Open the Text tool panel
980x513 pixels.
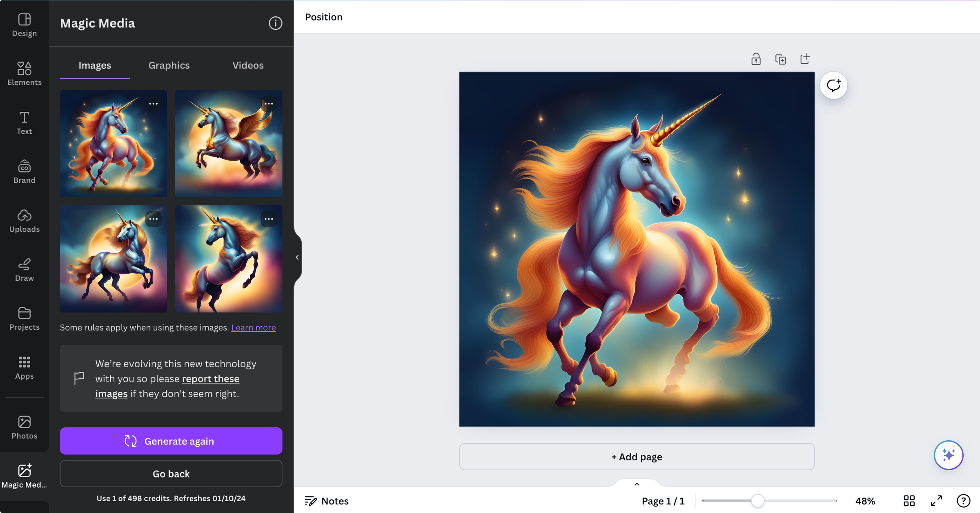tap(24, 122)
